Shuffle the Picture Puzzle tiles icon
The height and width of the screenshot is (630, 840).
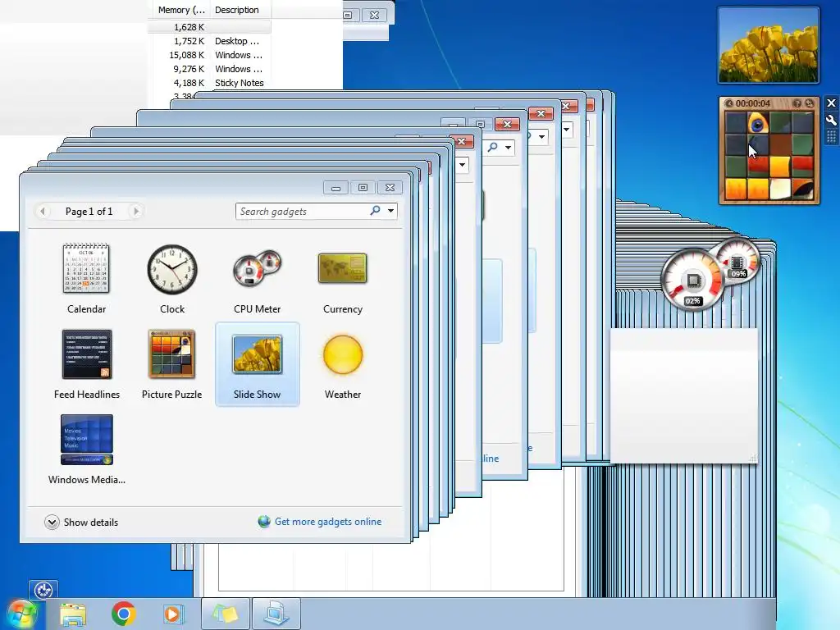point(809,103)
